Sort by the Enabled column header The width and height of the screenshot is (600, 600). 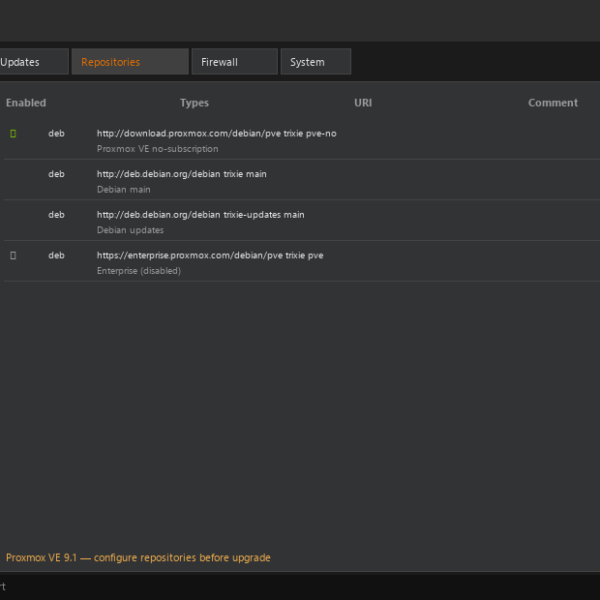coord(26,103)
